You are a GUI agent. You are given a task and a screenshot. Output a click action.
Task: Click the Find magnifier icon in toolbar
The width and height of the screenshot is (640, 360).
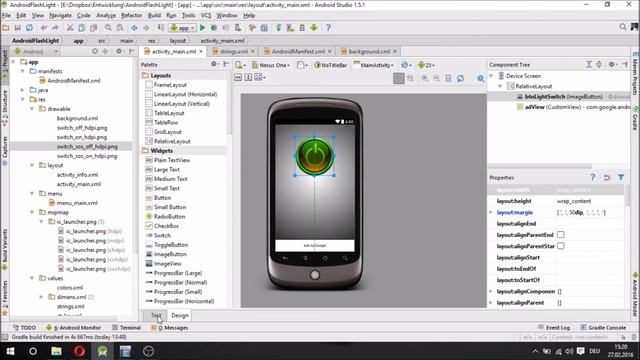click(108, 28)
